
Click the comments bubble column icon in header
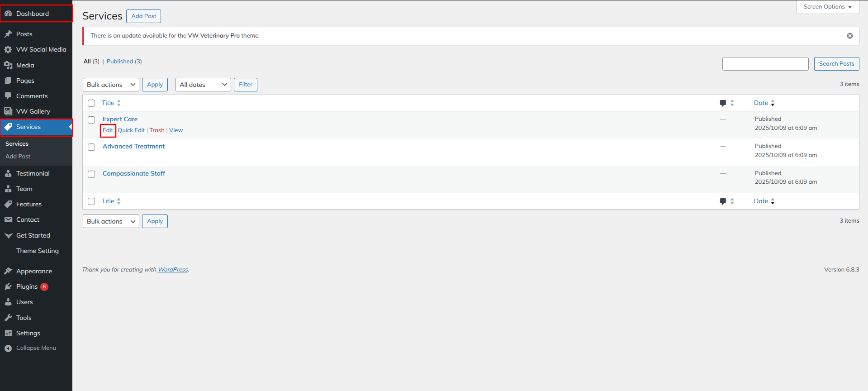723,103
